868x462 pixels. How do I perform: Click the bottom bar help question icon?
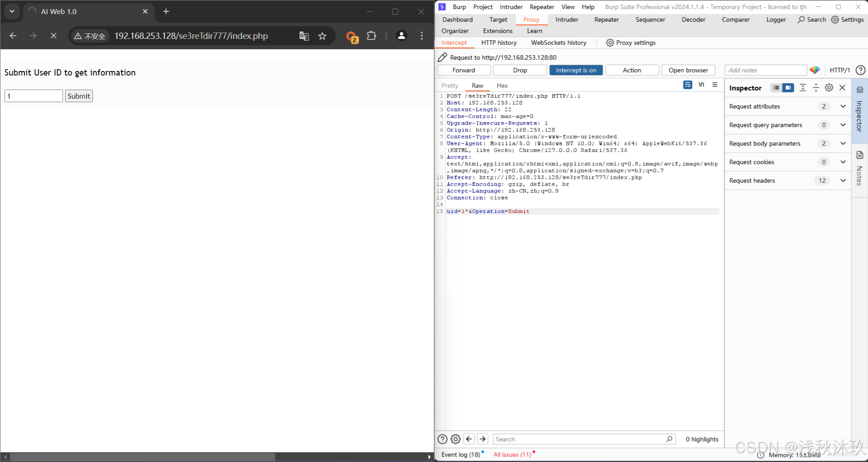442,439
